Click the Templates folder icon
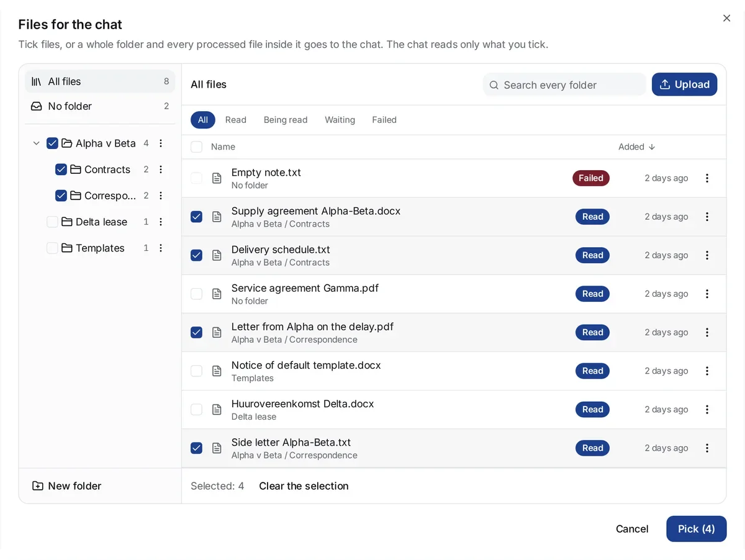Screen dimensions: 745x560 tap(67, 248)
